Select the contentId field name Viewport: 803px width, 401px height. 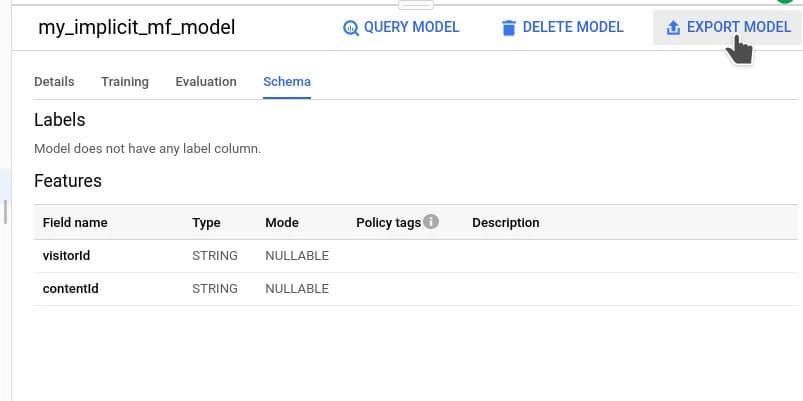[70, 289]
